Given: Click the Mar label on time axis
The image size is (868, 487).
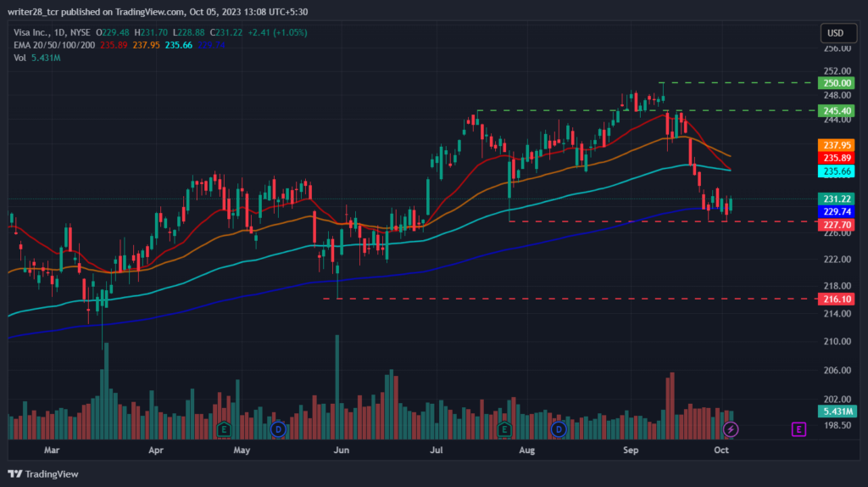Looking at the screenshot, I should (52, 450).
